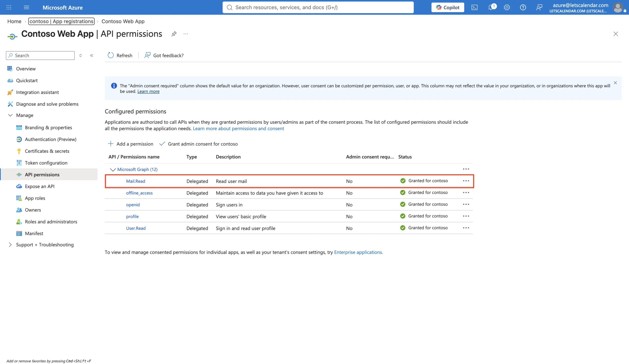This screenshot has width=629, height=364.
Task: Open more options for the offline_access row
Action: [x=466, y=193]
